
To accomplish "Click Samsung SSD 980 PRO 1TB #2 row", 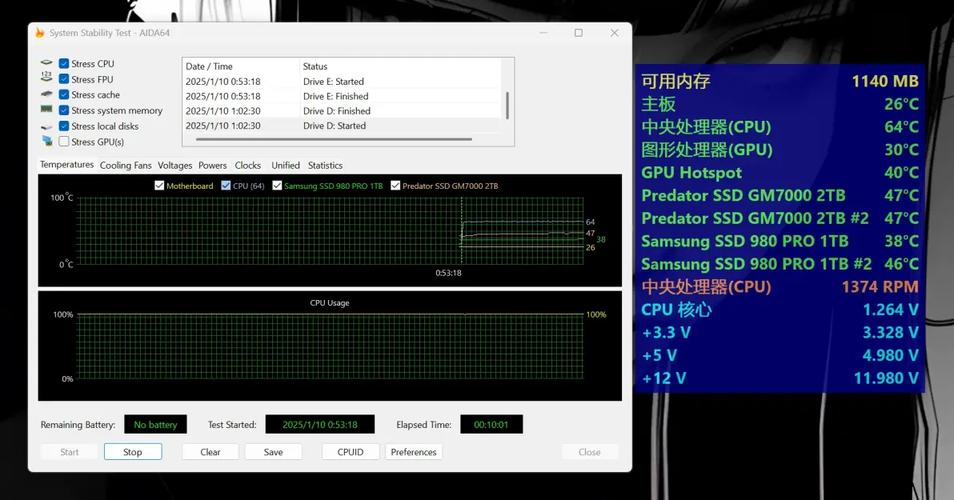I will coord(779,263).
